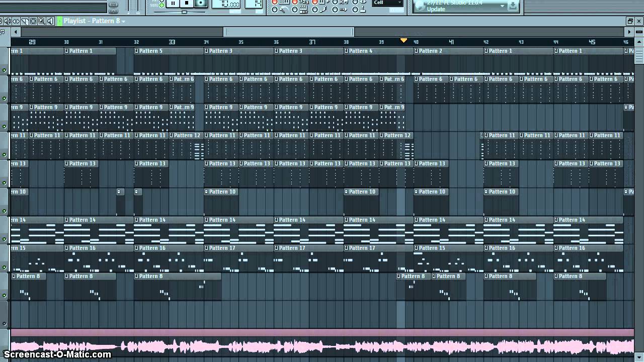Screen dimensions: 644x362
Task: Mute the empty track below Pattern 8 row
Action: click(5, 324)
